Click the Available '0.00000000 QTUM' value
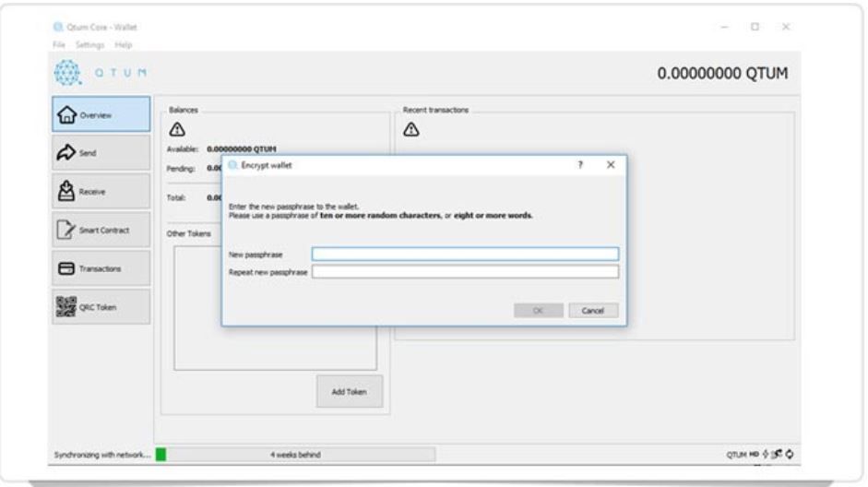This screenshot has width=868, height=487. click(x=242, y=148)
